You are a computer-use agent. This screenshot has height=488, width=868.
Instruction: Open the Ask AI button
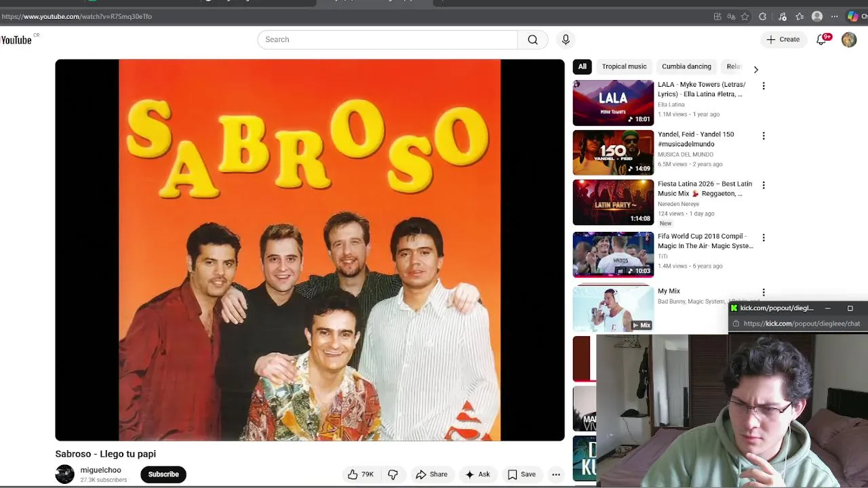[477, 474]
